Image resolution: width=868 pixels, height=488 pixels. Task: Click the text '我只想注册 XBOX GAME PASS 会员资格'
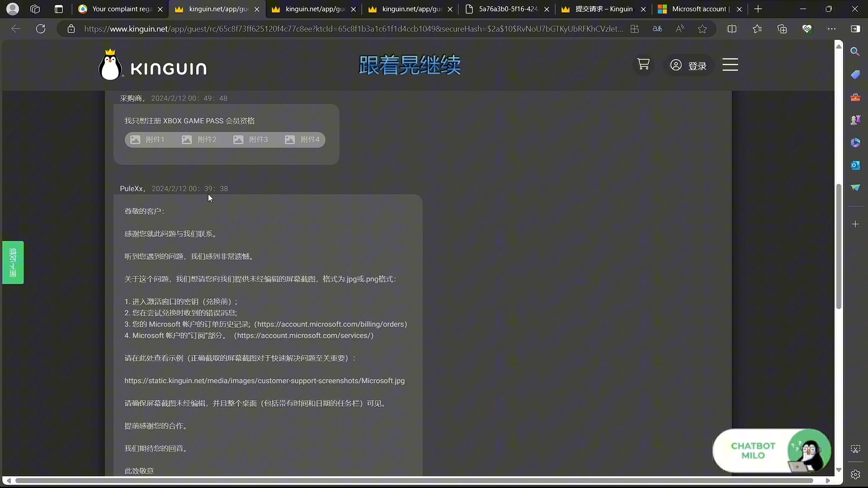(189, 121)
